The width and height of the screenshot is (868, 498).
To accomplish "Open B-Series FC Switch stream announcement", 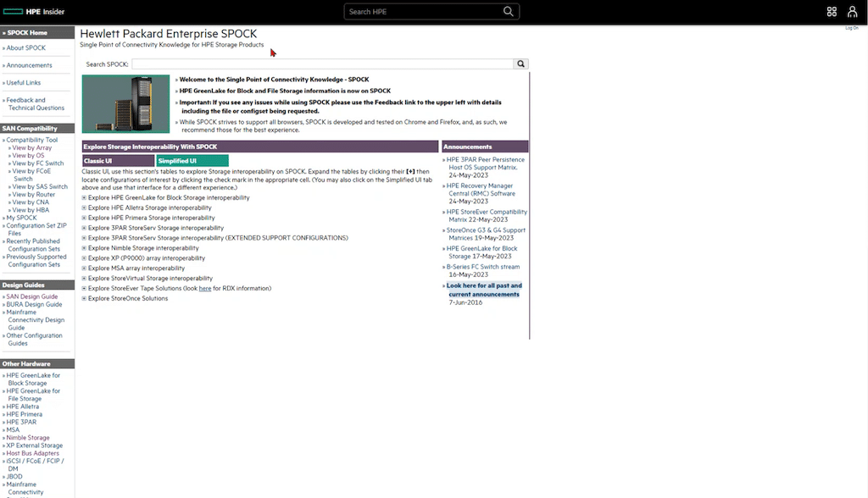I will coord(483,267).
